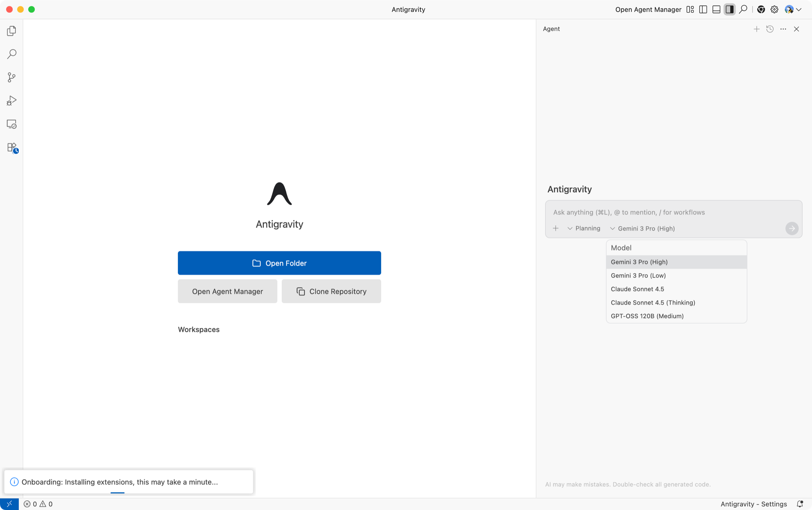This screenshot has width=812, height=510.
Task: Select Claude Sonnet 4.5 (Thinking) model
Action: tap(653, 302)
